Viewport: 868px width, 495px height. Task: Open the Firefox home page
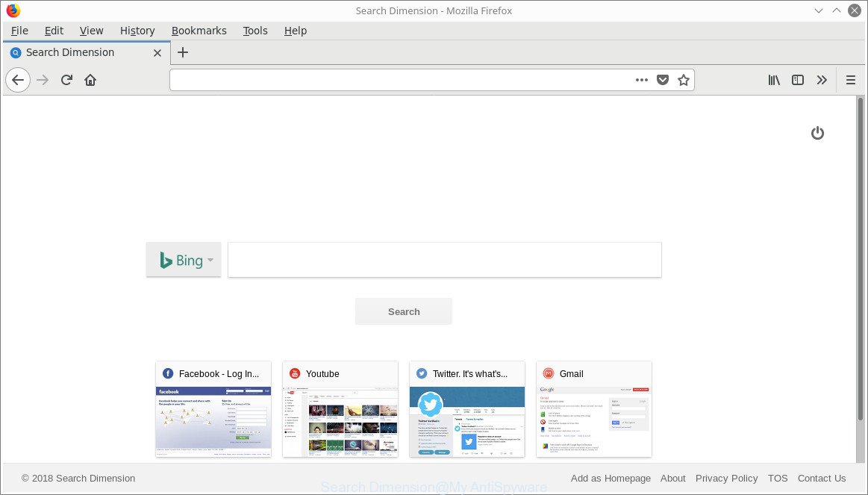(x=90, y=81)
